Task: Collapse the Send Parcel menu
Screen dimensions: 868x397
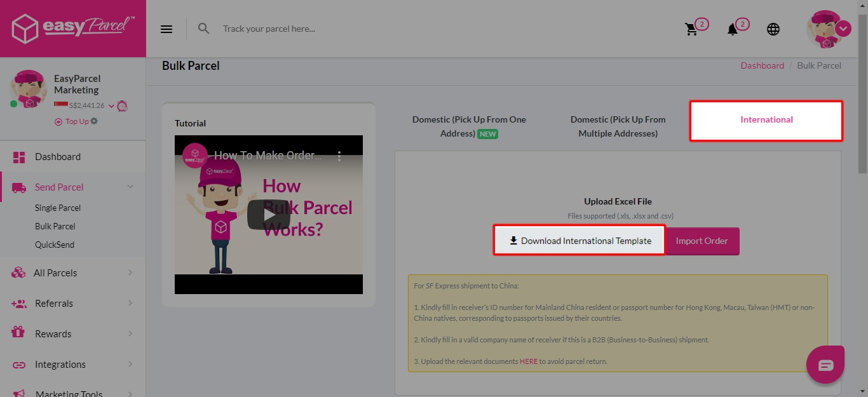Action: [x=130, y=187]
